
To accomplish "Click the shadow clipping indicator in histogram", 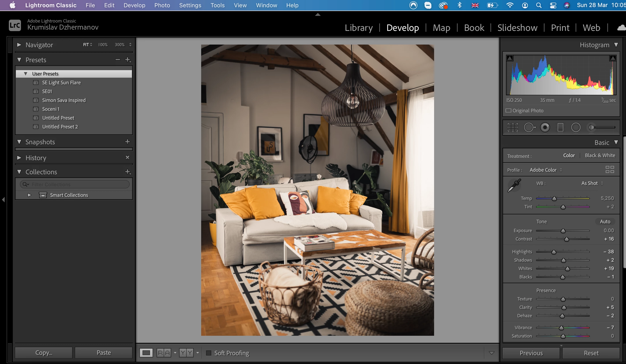I will [510, 58].
